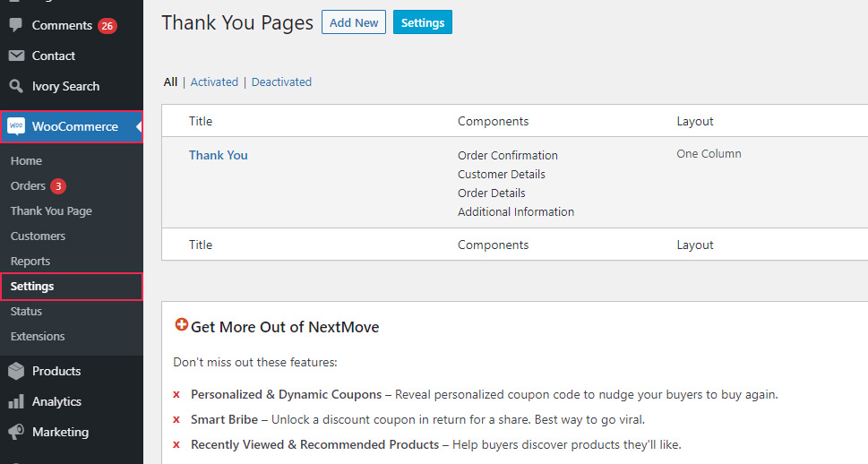Viewport: 868px width, 464px height.
Task: Click the top Title column header
Action: 201,121
